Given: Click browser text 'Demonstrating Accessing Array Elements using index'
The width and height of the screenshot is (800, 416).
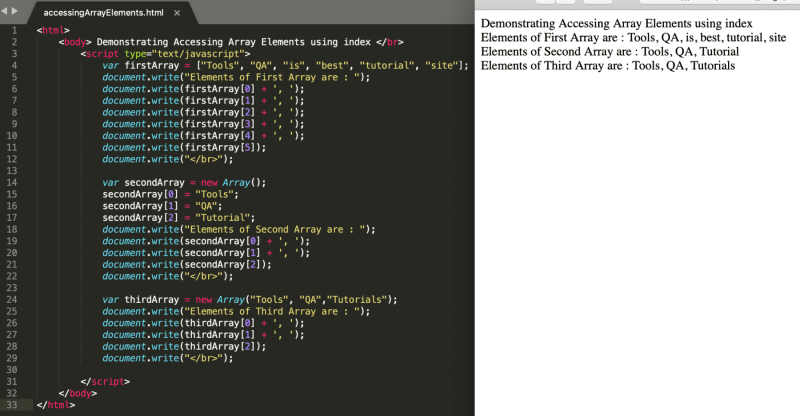Looking at the screenshot, I should pyautogui.click(x=616, y=23).
